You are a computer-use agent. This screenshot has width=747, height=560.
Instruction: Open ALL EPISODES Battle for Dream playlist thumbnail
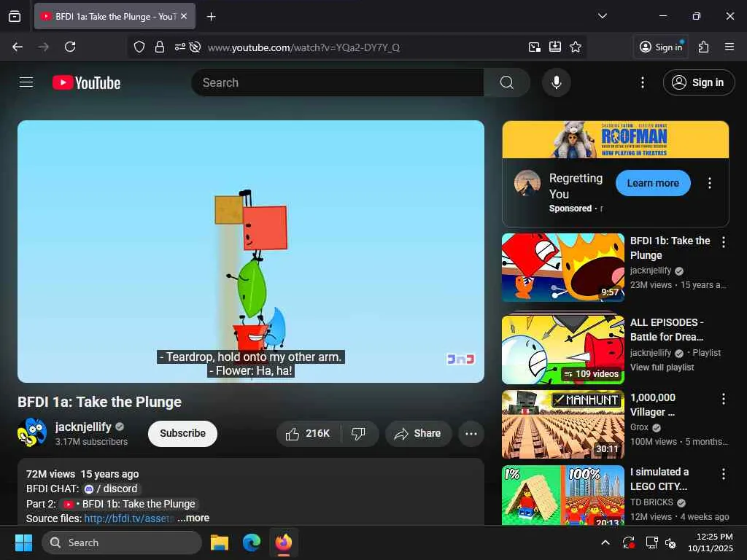(x=563, y=350)
